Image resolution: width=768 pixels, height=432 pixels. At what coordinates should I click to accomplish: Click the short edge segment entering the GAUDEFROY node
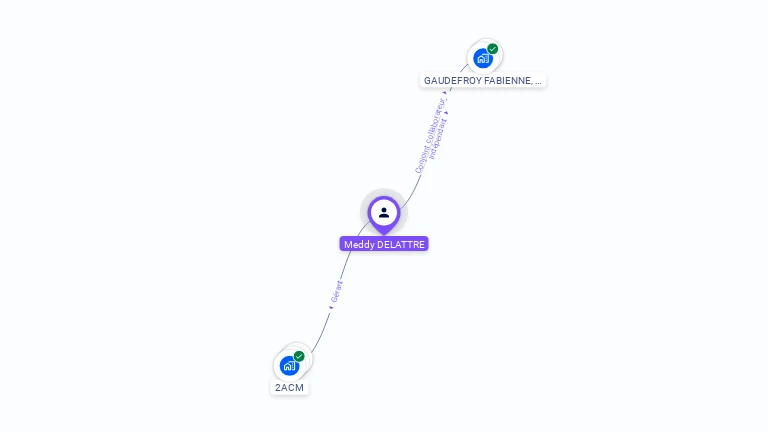[x=463, y=69]
